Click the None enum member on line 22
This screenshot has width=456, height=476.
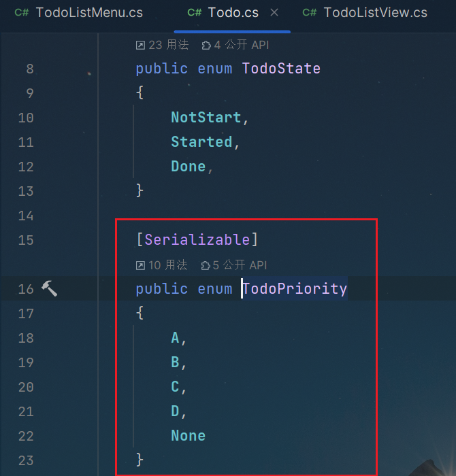pos(189,436)
